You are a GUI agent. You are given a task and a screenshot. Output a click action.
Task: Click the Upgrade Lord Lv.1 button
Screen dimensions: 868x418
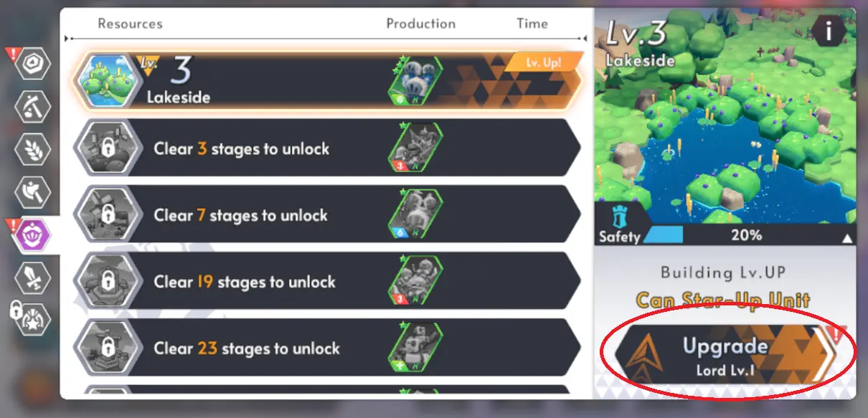[x=727, y=355]
